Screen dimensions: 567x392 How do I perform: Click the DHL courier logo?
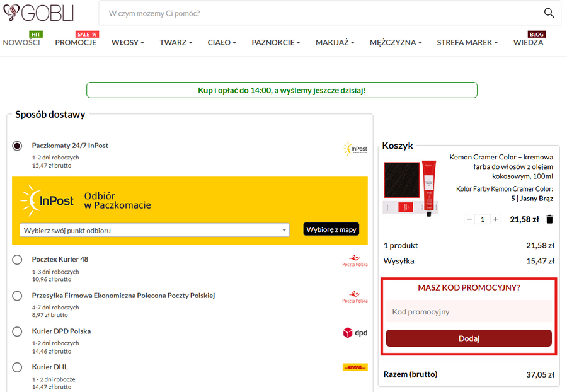pos(355,367)
